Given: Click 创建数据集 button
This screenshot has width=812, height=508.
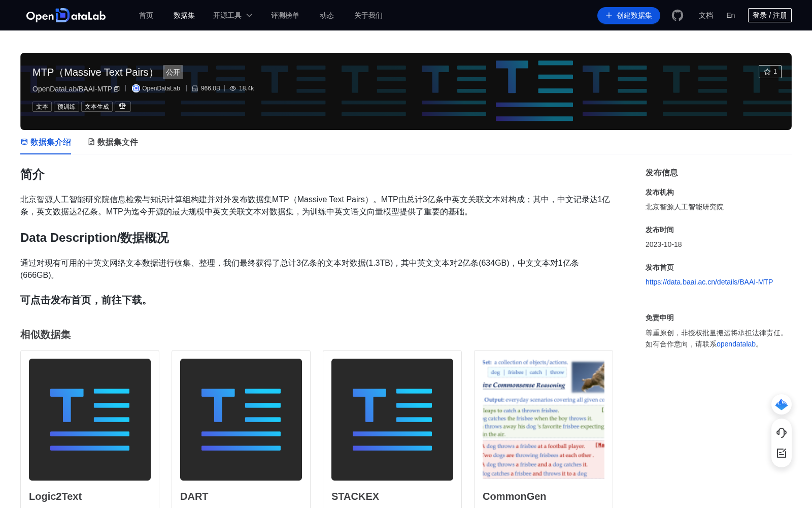Looking at the screenshot, I should [629, 15].
